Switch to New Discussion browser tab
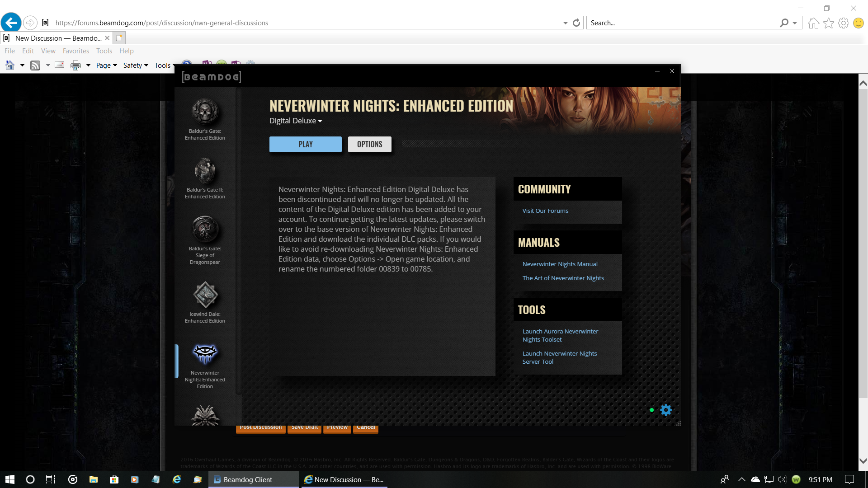868x488 pixels. tap(58, 38)
